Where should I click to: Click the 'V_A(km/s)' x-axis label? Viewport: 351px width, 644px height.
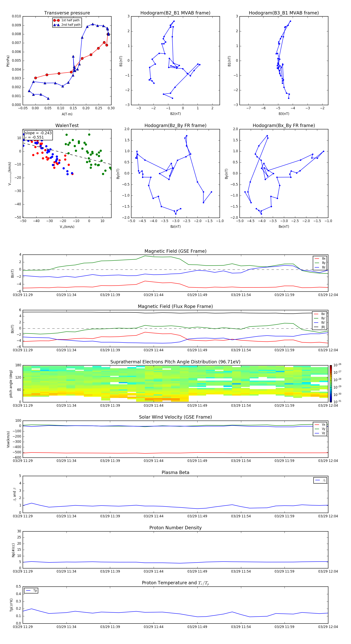point(67,227)
